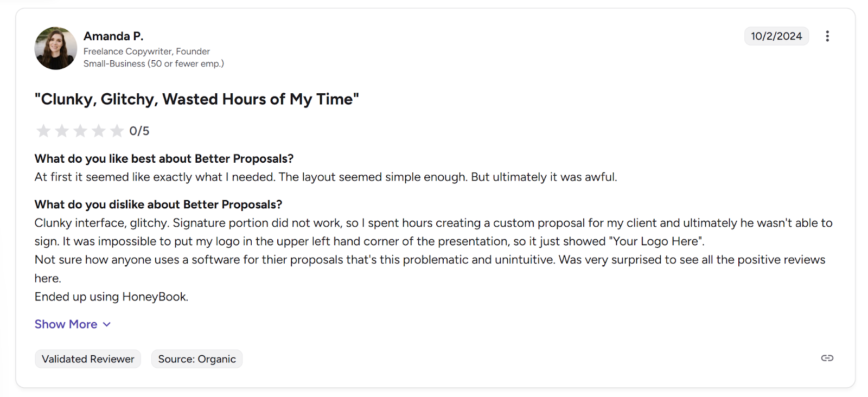Screen dimensions: 868x397
Task: Select the Source: Organic badge
Action: 196,358
